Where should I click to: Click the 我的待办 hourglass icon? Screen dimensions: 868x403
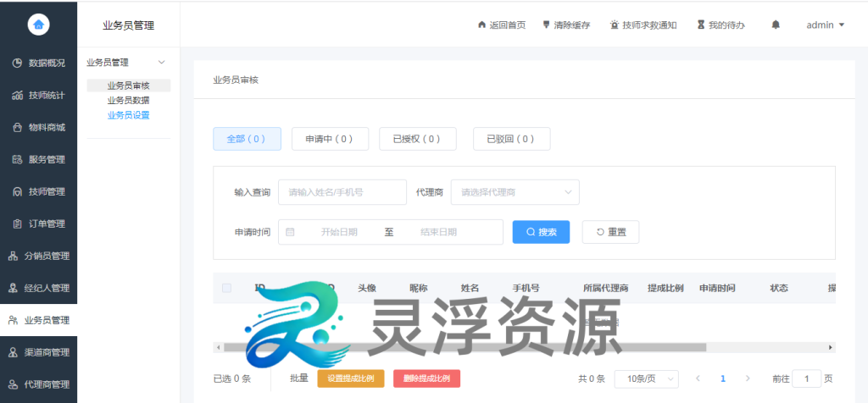(x=701, y=25)
